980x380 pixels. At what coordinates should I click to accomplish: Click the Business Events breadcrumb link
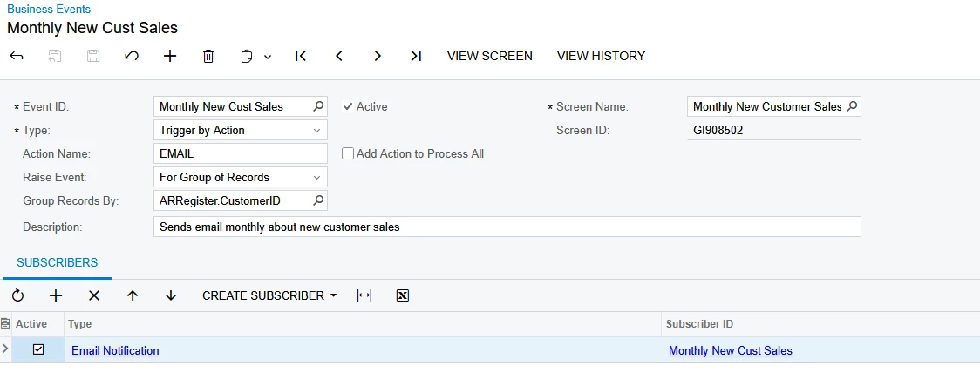pyautogui.click(x=48, y=10)
